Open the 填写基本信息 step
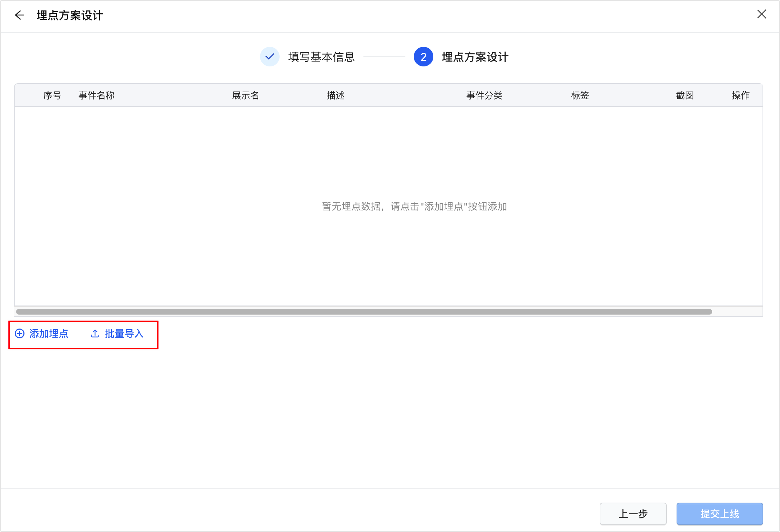 (x=321, y=57)
